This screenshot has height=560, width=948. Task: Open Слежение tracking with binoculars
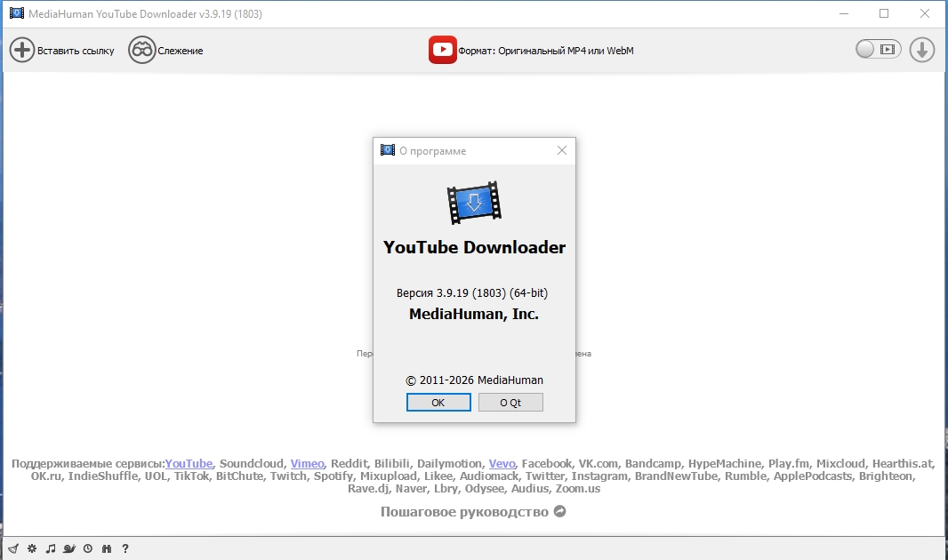tap(165, 50)
